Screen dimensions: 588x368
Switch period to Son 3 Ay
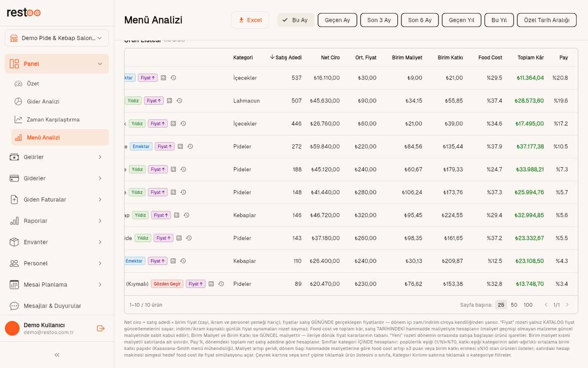pos(379,20)
